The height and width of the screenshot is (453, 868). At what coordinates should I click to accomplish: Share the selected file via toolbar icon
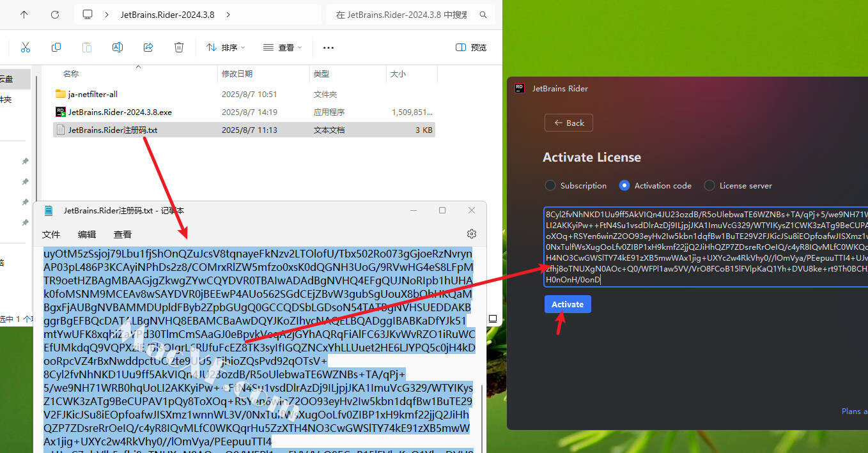click(148, 47)
